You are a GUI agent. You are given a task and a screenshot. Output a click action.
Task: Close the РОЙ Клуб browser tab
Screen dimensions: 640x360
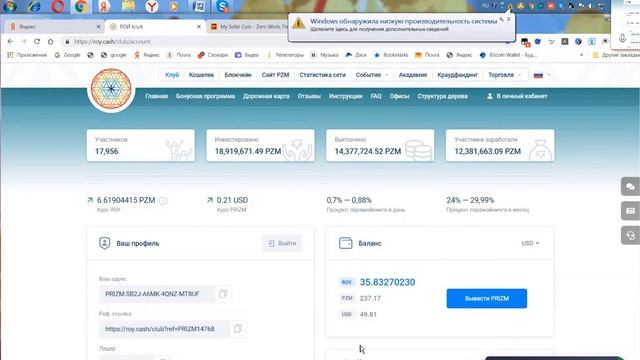[x=199, y=27]
